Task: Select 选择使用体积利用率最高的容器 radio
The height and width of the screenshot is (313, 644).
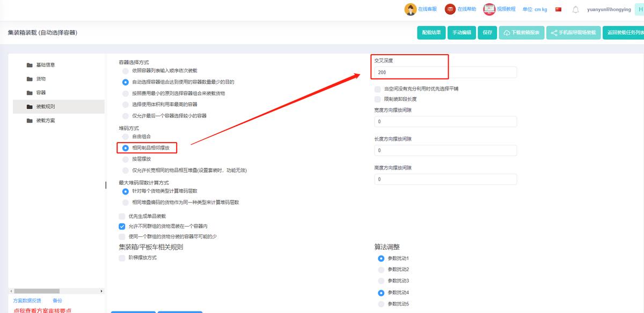Action: (125, 105)
